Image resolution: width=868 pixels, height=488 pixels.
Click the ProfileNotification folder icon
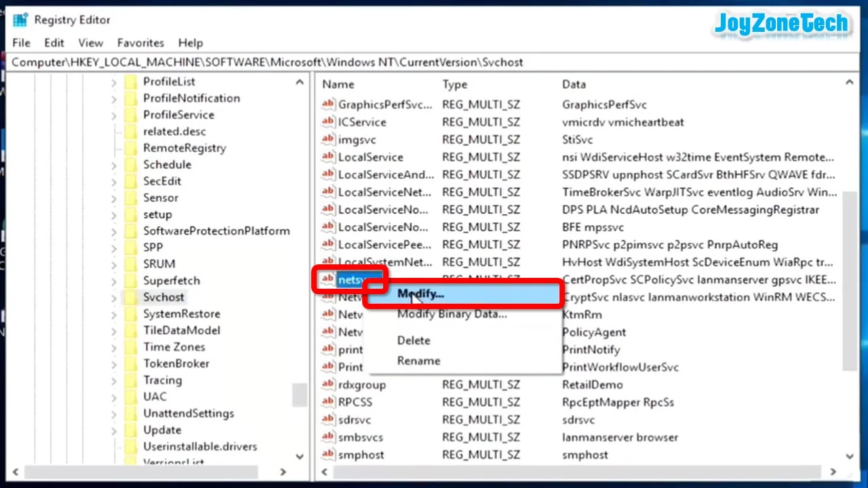tap(131, 98)
